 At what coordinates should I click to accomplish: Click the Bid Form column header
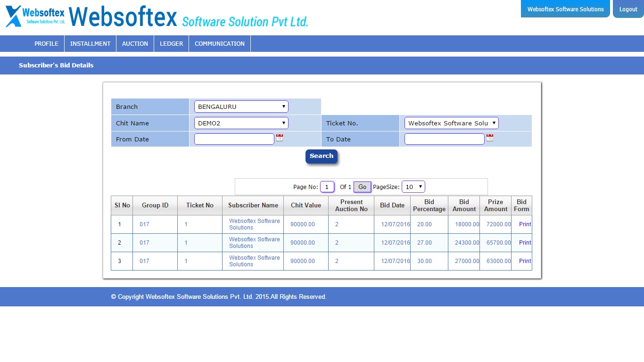tap(521, 206)
